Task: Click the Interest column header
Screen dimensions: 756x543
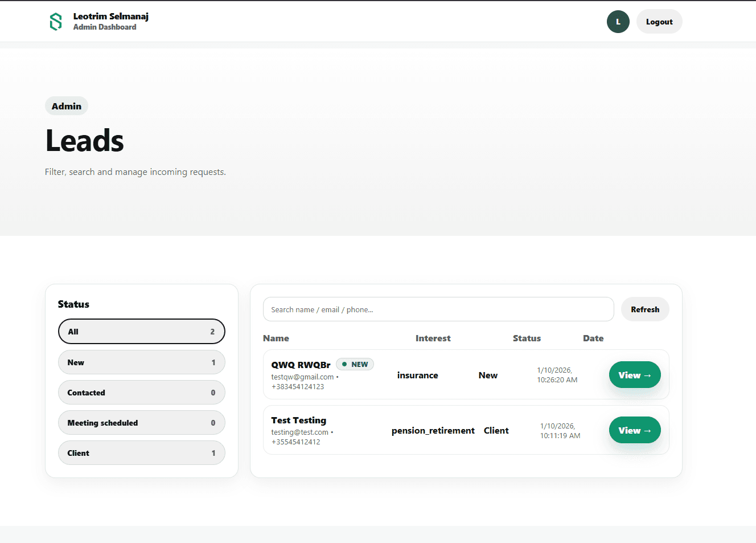Action: click(433, 338)
